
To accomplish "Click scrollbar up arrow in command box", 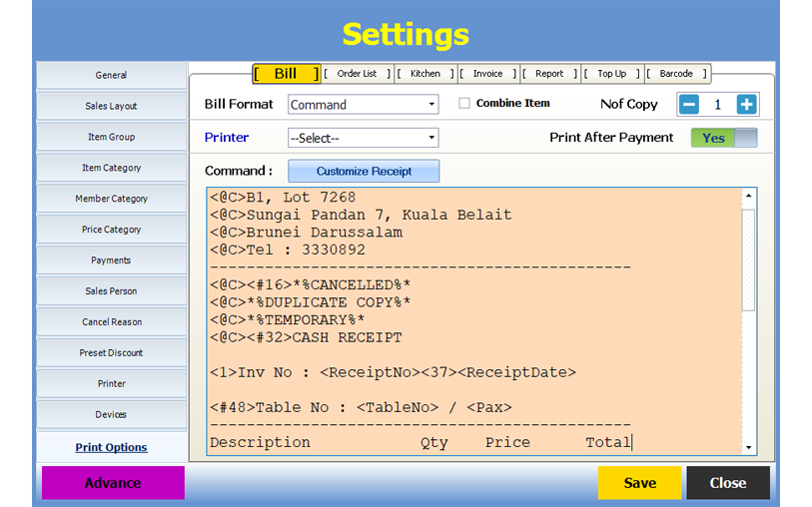I will pos(749,196).
